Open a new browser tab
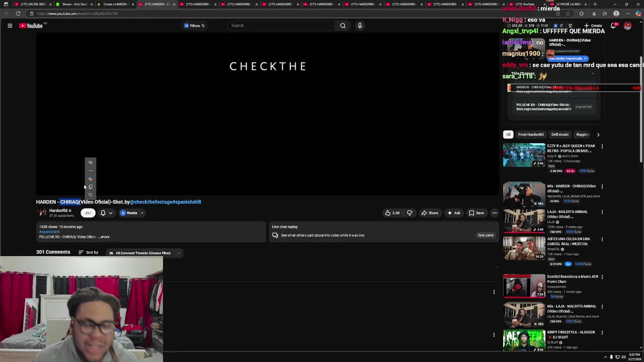 tap(595, 4)
